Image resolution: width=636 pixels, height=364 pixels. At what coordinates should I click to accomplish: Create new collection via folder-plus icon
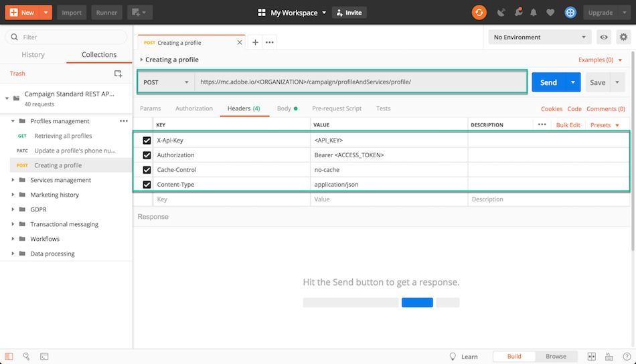click(x=118, y=74)
